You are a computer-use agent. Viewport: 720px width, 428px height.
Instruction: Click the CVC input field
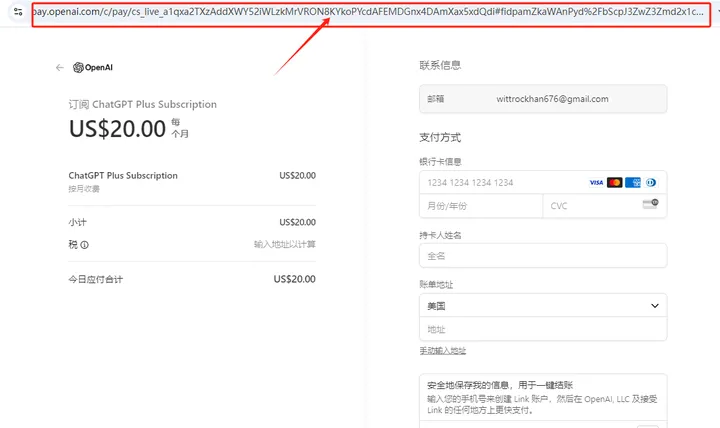click(590, 206)
